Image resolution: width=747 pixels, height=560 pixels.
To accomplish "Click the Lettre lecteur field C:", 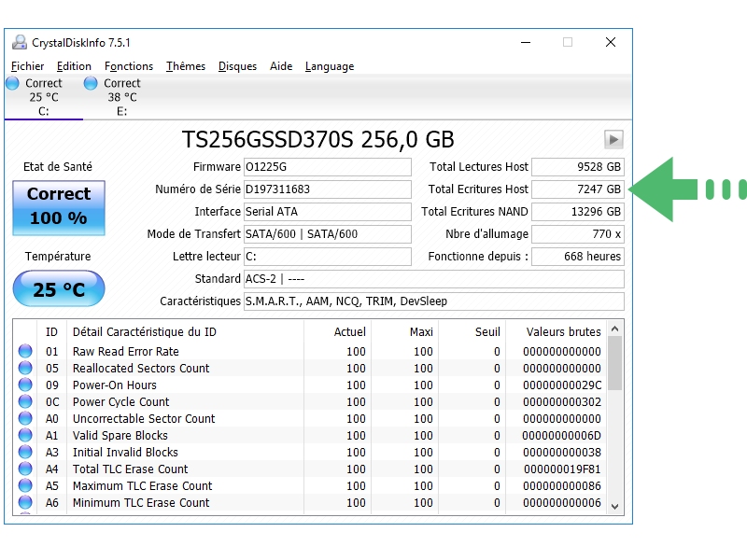I will [328, 256].
